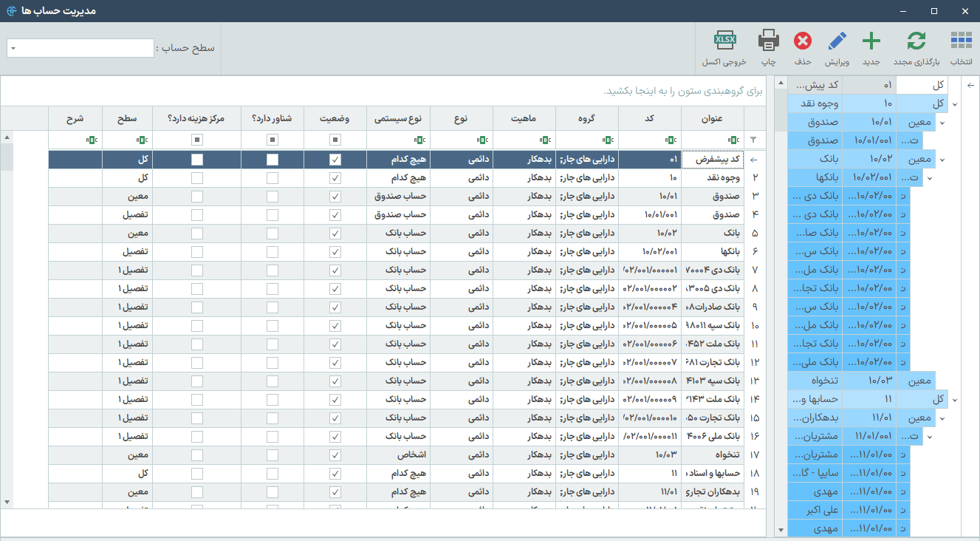Open the filter operator icon under گروه column
980x541 pixels.
[608, 140]
